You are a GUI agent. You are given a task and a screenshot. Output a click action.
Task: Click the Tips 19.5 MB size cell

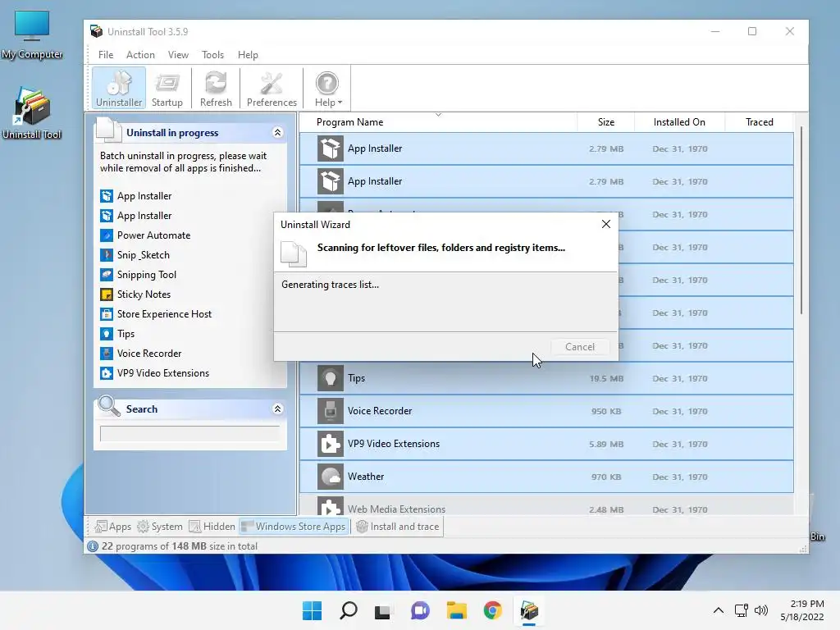(x=606, y=378)
